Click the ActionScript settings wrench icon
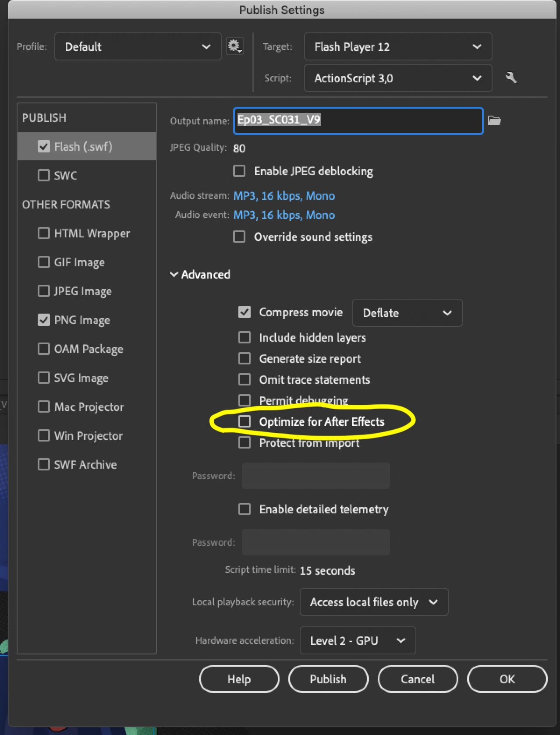Viewport: 560px width, 735px height. point(511,78)
